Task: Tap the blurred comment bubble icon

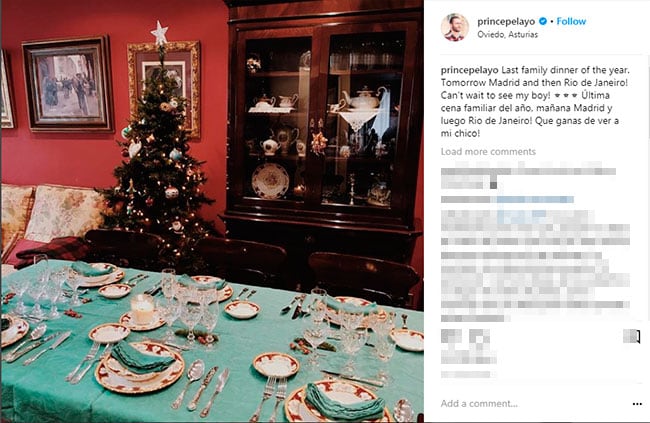Action: [480, 336]
